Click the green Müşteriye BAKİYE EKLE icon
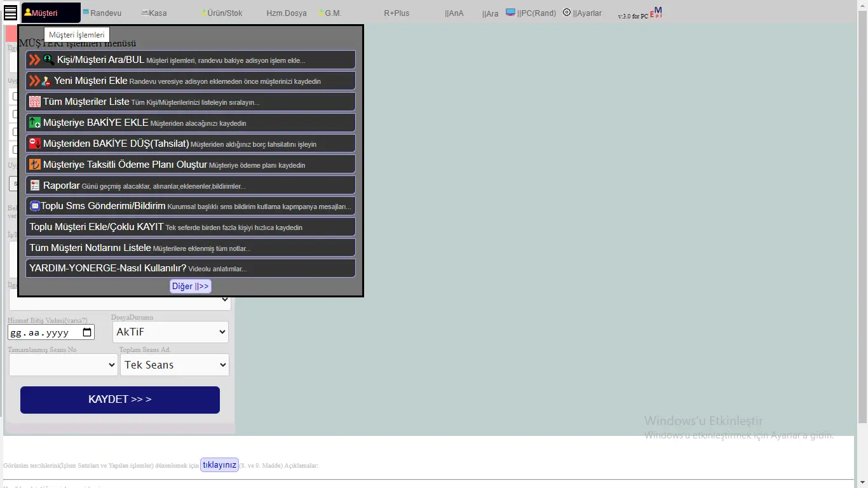Image resolution: width=868 pixels, height=488 pixels. tap(35, 123)
